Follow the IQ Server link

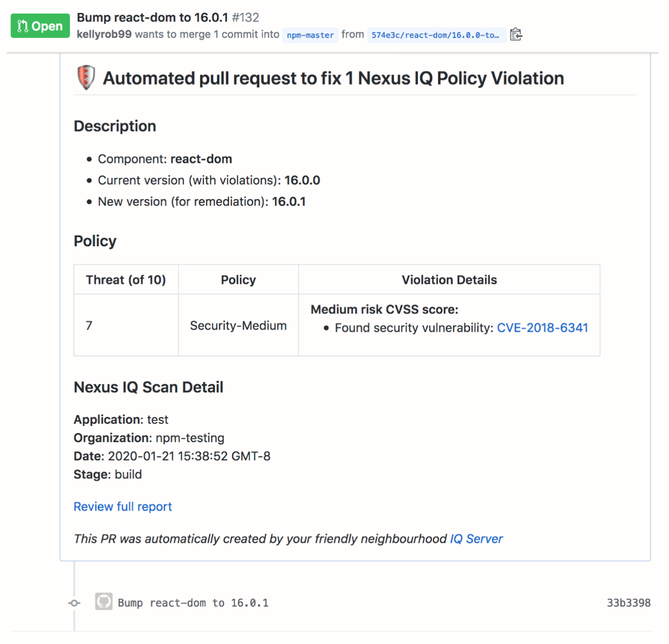[x=476, y=539]
